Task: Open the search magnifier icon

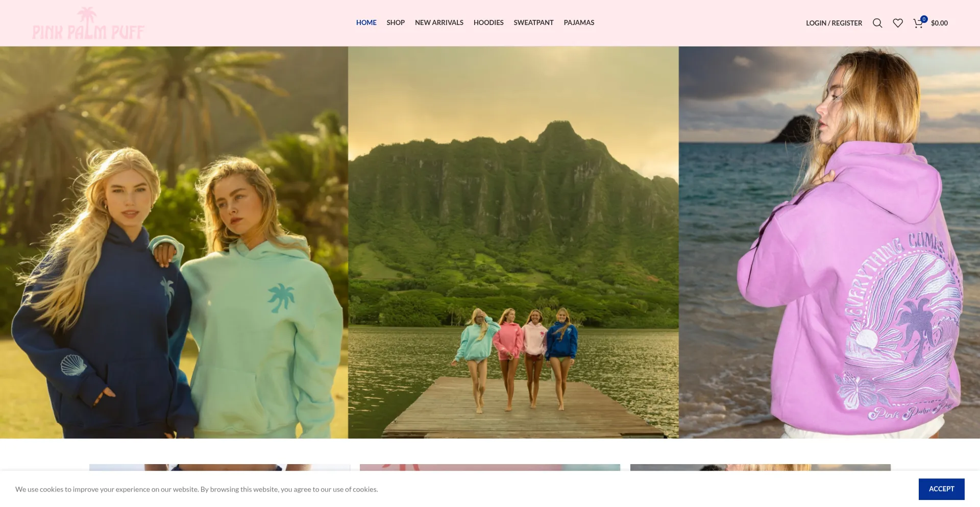Action: click(x=877, y=23)
